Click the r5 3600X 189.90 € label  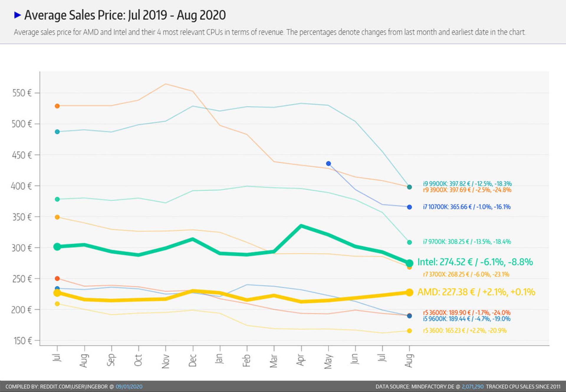click(x=467, y=312)
